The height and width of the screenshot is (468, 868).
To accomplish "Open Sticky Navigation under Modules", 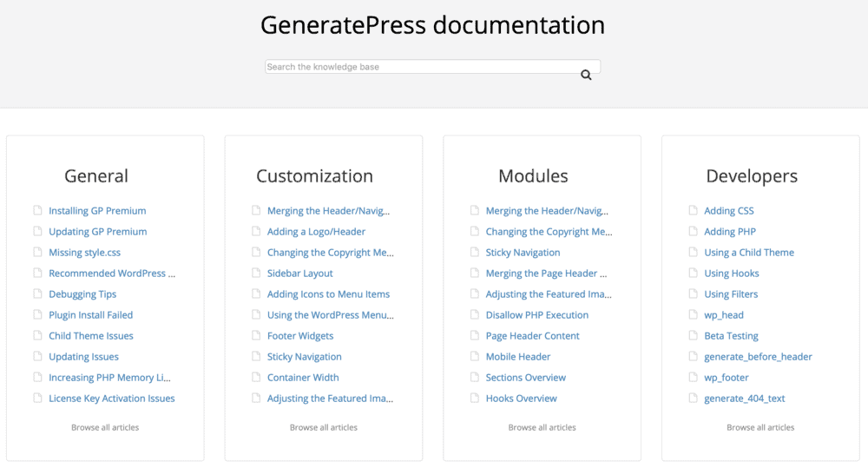I will click(x=523, y=253).
